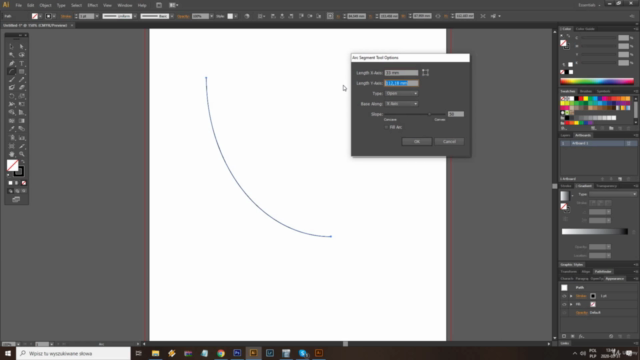The height and width of the screenshot is (360, 640).
Task: Toggle visibility of Stroke in Appearance panel
Action: (564, 296)
